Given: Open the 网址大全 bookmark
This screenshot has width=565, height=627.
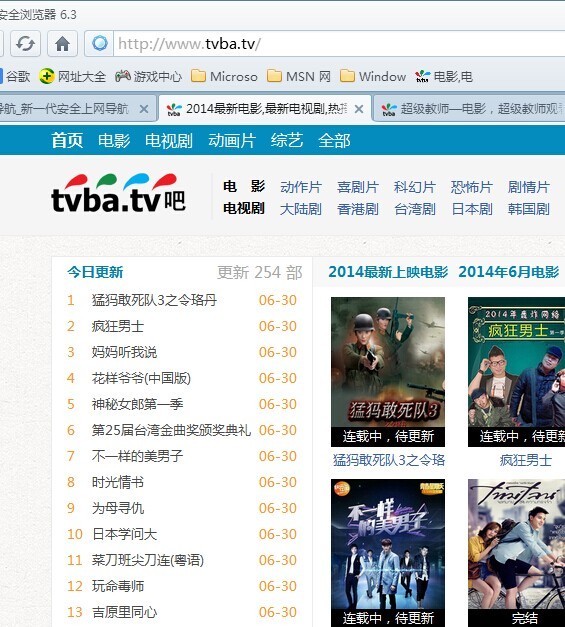Looking at the screenshot, I should pos(72,76).
